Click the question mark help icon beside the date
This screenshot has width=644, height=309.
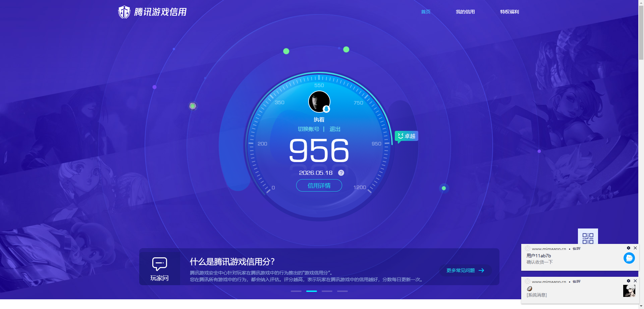point(341,173)
